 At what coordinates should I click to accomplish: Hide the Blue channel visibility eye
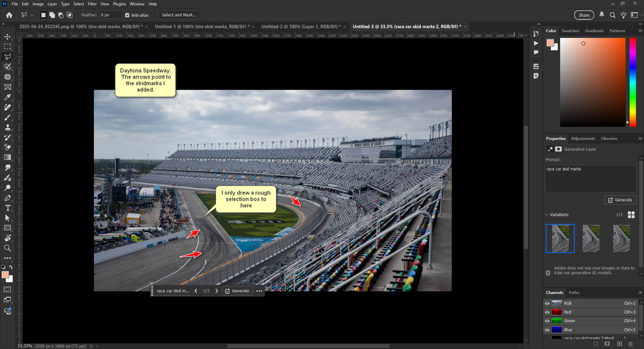(547, 330)
